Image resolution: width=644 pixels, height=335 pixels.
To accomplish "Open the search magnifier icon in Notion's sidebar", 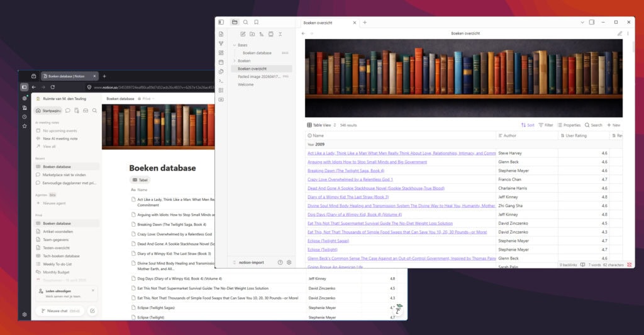I will click(x=94, y=111).
